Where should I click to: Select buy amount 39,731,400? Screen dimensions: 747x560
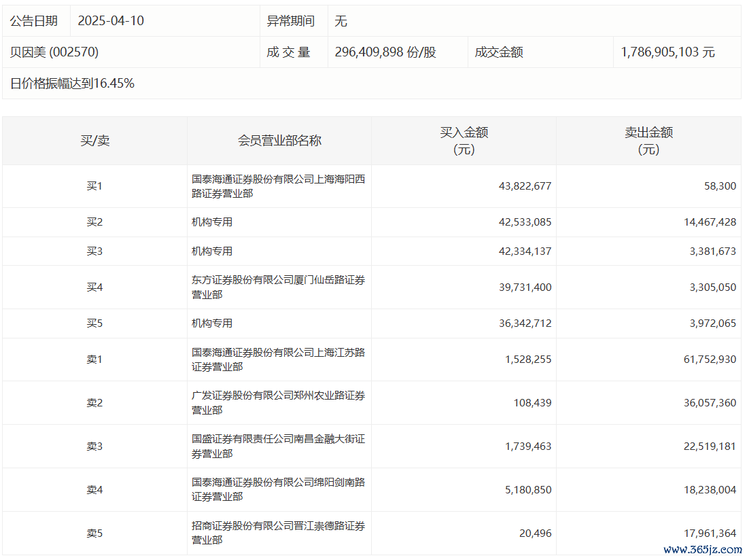pyautogui.click(x=525, y=287)
